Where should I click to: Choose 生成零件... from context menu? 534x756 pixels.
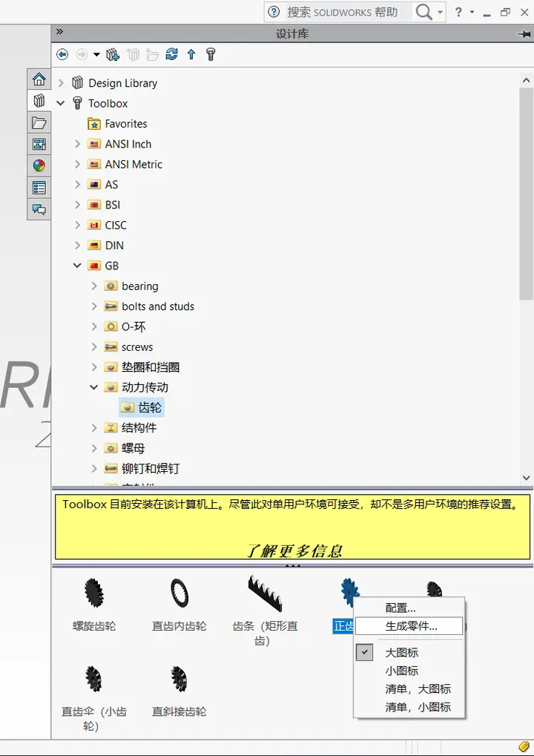tap(409, 626)
